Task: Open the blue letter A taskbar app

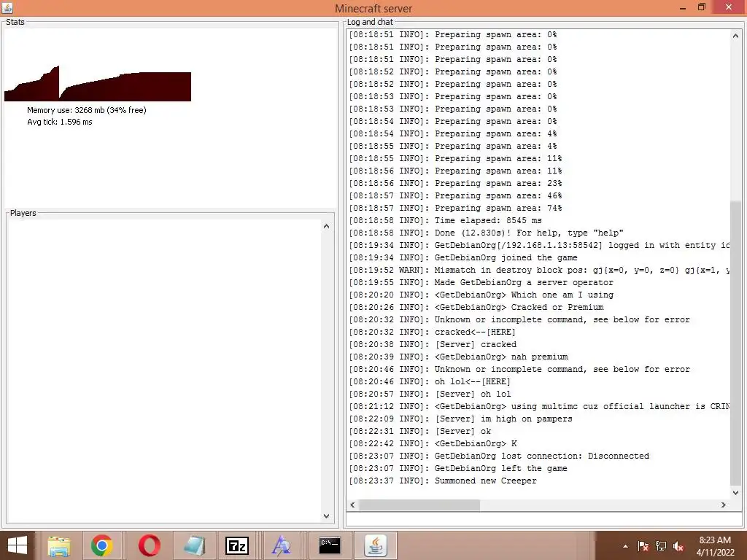Action: tap(281, 545)
